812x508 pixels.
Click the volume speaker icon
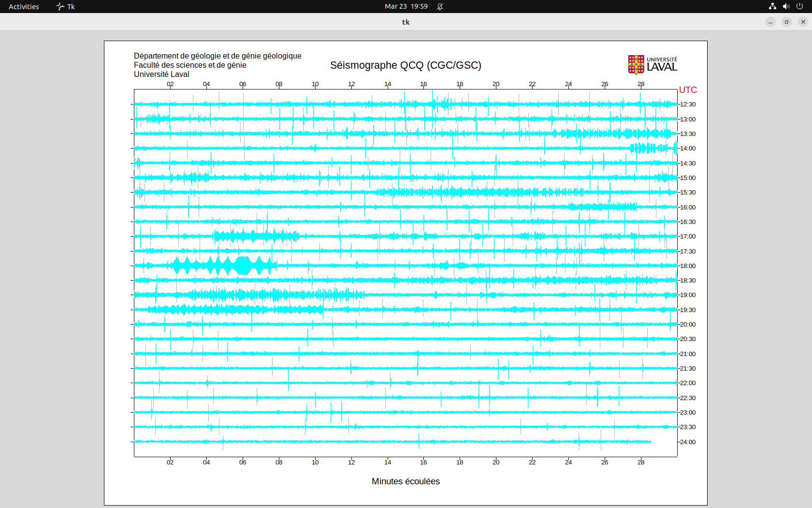786,6
